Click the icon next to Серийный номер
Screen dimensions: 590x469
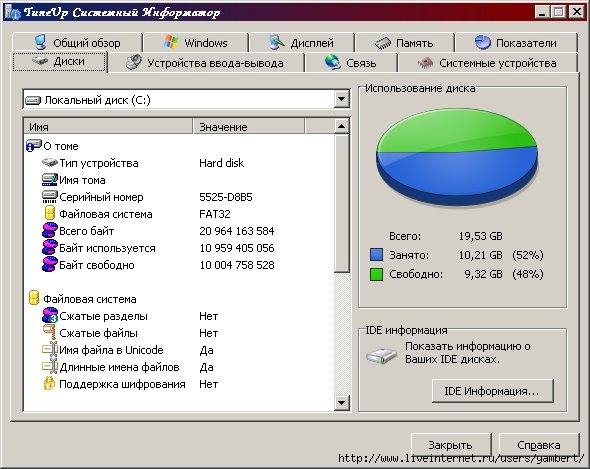point(49,196)
